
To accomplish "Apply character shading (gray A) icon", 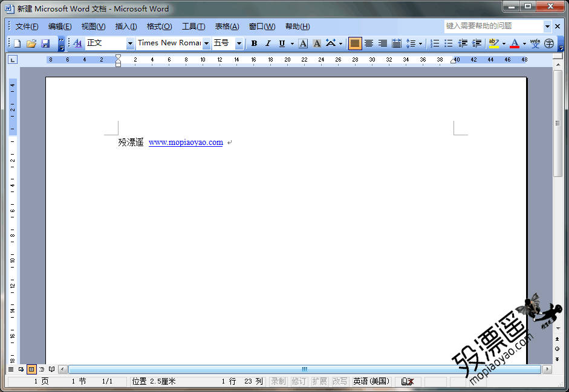I will tap(317, 43).
